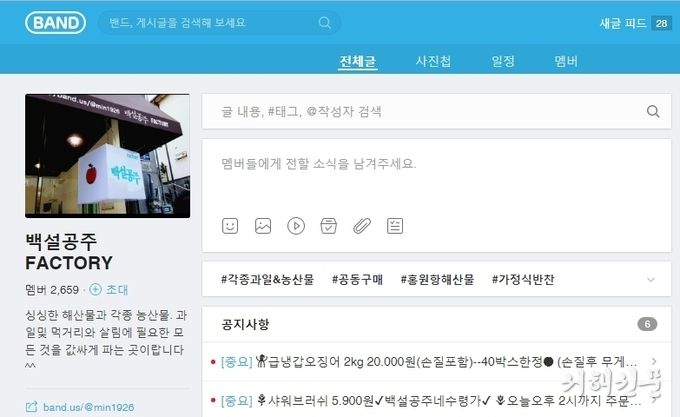680x417 pixels.
Task: Switch to the 일정 tab
Action: click(x=503, y=61)
